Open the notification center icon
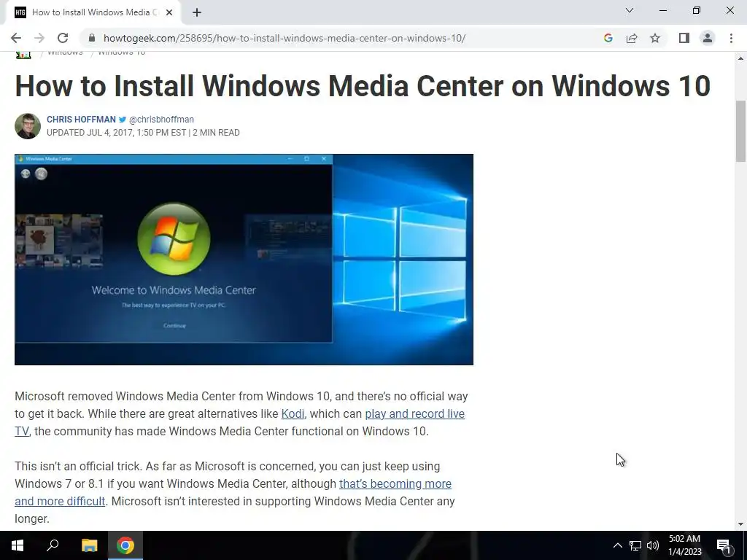The width and height of the screenshot is (747, 560). (724, 545)
